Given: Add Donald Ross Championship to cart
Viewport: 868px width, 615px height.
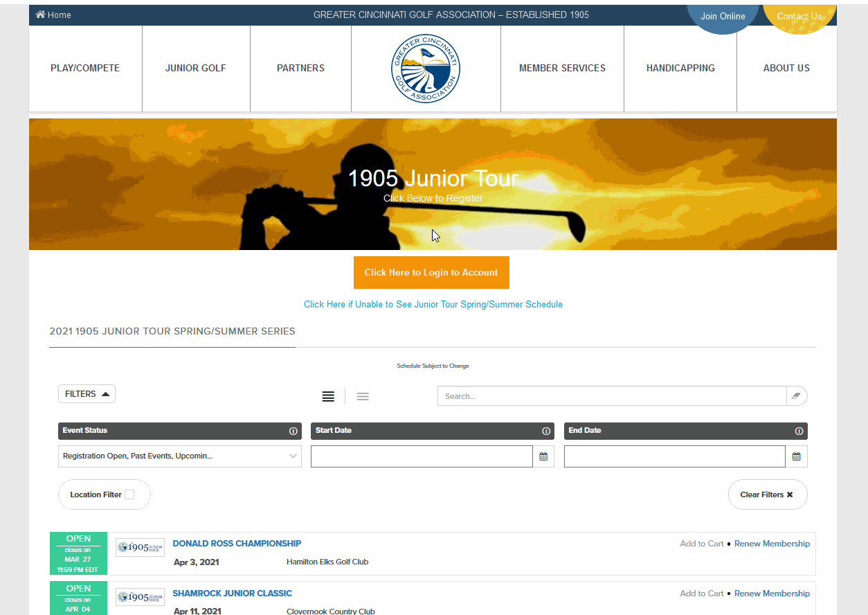Looking at the screenshot, I should tap(702, 544).
